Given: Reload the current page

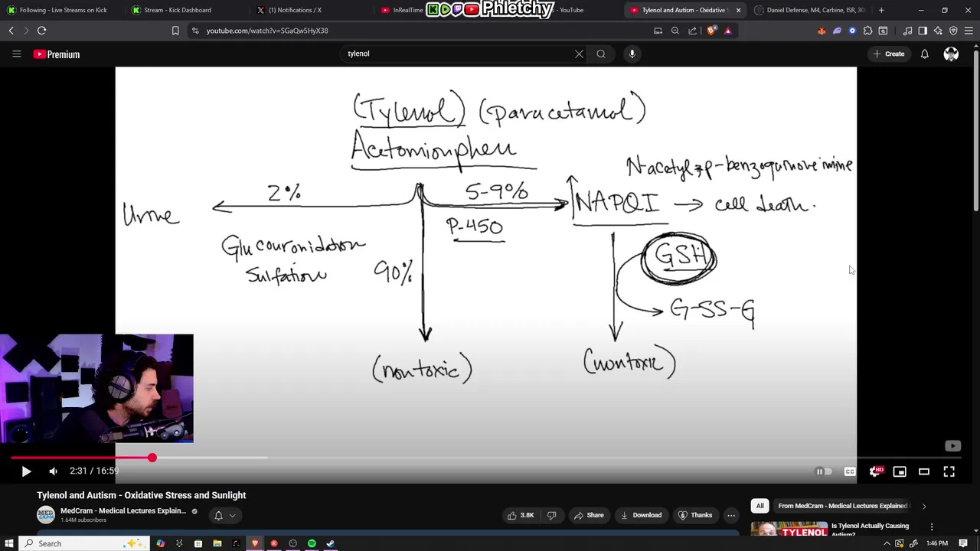Looking at the screenshot, I should [x=41, y=31].
